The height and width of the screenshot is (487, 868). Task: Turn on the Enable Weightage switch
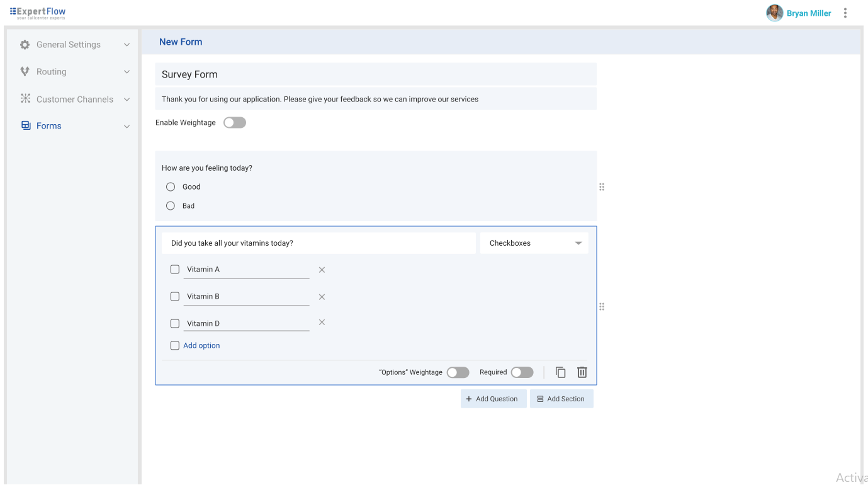(x=235, y=123)
